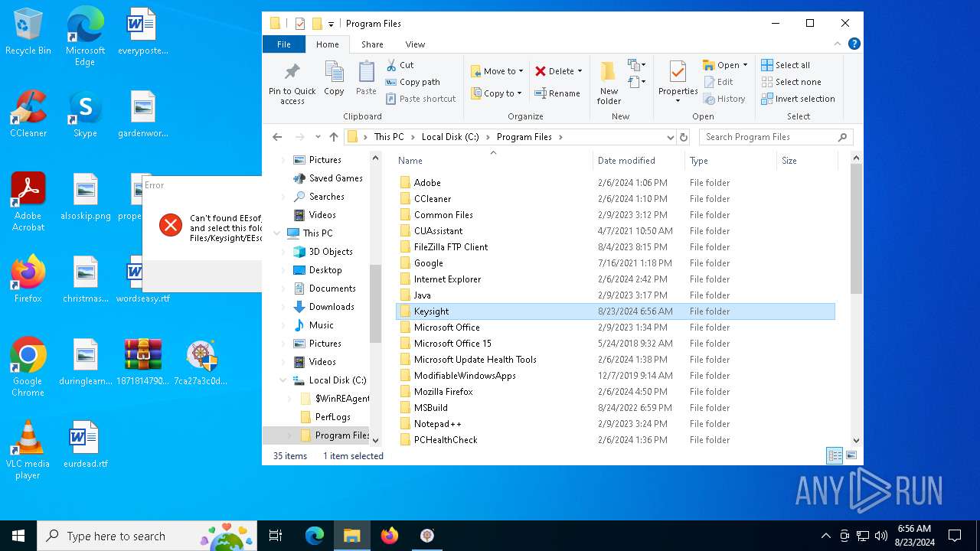Image resolution: width=980 pixels, height=551 pixels.
Task: Select the Home ribbon tab
Action: 328,44
